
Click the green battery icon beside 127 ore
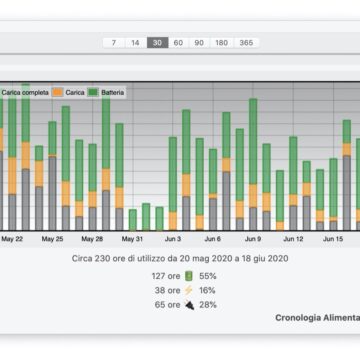189,276
